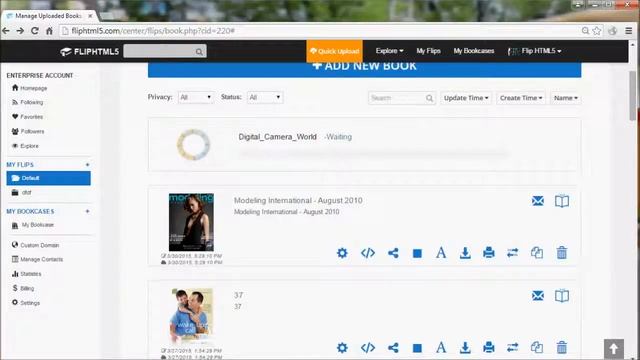Open Settings in sidebar

(x=26, y=303)
